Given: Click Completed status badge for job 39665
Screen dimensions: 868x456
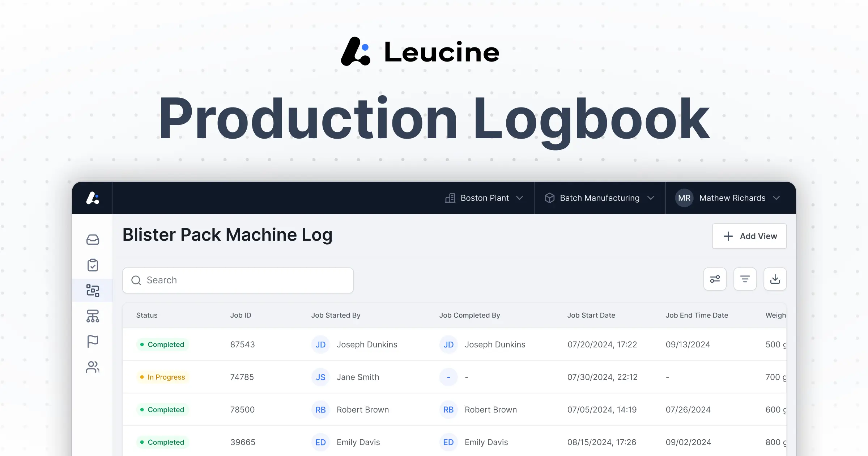Looking at the screenshot, I should click(x=162, y=442).
